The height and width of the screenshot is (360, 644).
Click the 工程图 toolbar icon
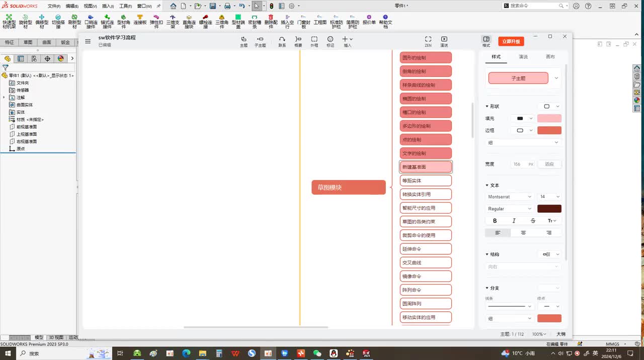(x=320, y=20)
